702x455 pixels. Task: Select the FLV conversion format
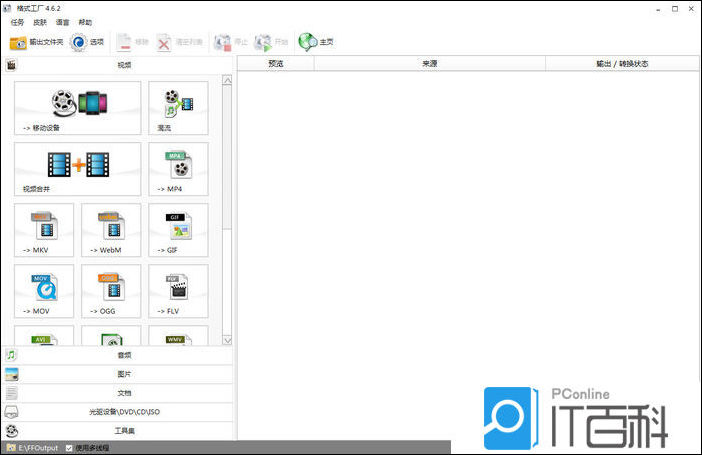(178, 291)
